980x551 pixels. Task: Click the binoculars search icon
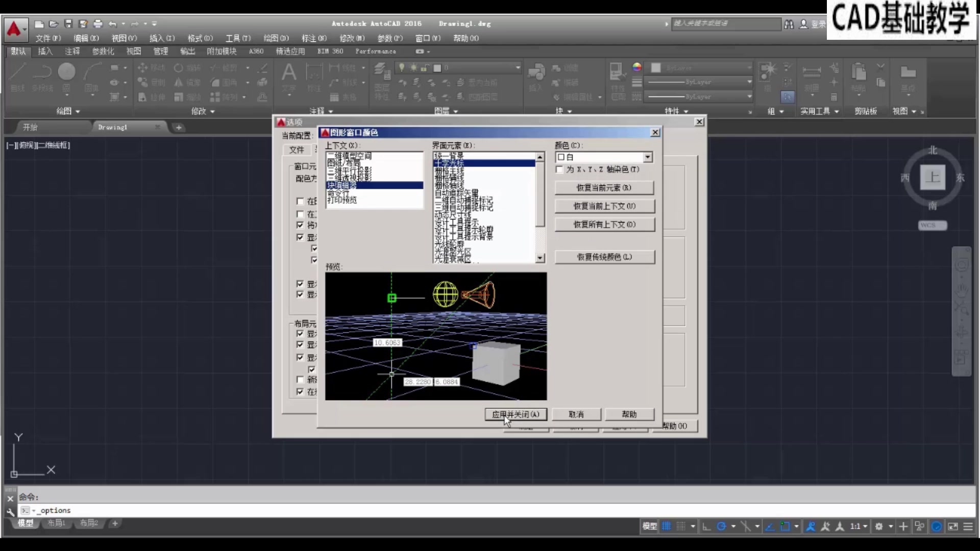[789, 24]
